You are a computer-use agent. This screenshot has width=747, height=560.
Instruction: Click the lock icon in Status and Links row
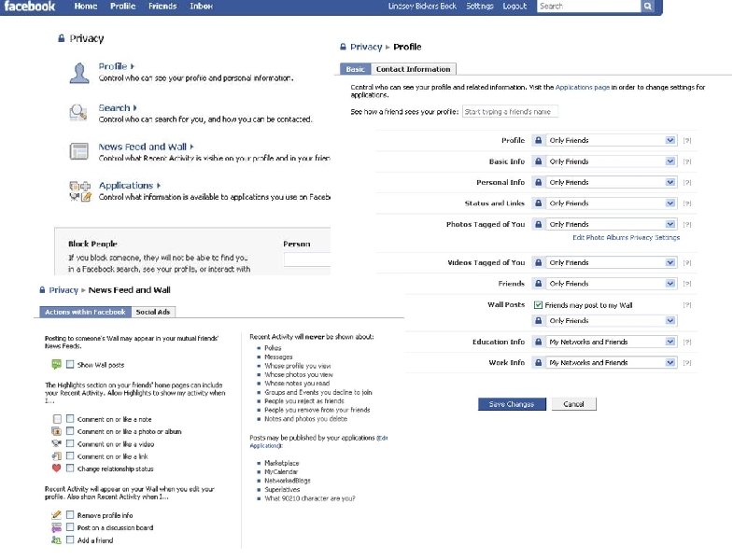tap(539, 203)
